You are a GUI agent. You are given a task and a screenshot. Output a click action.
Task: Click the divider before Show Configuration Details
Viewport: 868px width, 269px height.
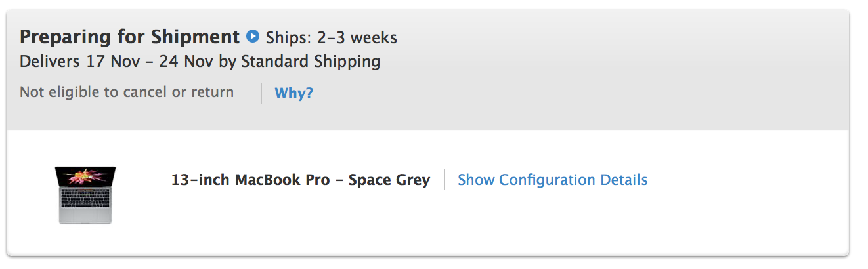[x=445, y=180]
